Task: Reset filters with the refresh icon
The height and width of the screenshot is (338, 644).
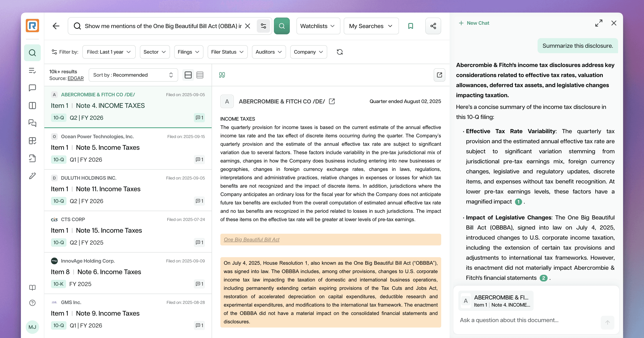Action: pos(340,52)
